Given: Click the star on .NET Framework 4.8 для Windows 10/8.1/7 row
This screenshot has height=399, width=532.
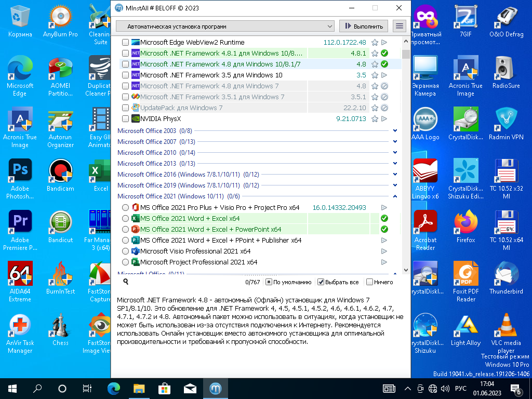Looking at the screenshot, I should pos(375,64).
